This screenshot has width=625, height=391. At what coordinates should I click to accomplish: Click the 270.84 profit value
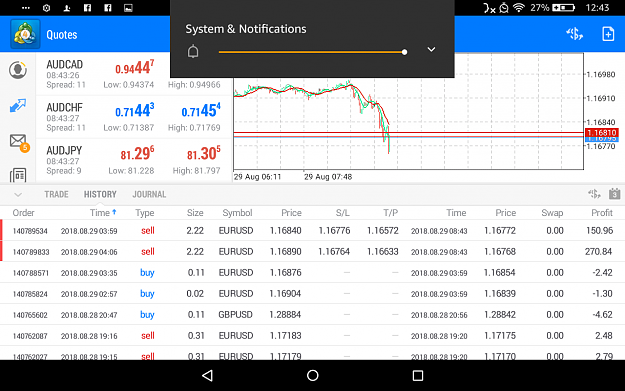(x=599, y=251)
